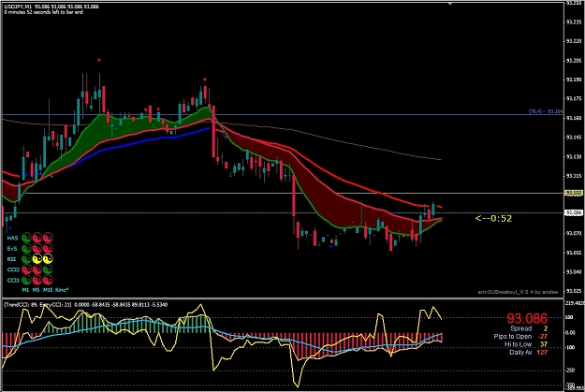Click the red CCI2 signal icon for M5
This screenshot has width=585, height=392.
pyautogui.click(x=37, y=269)
